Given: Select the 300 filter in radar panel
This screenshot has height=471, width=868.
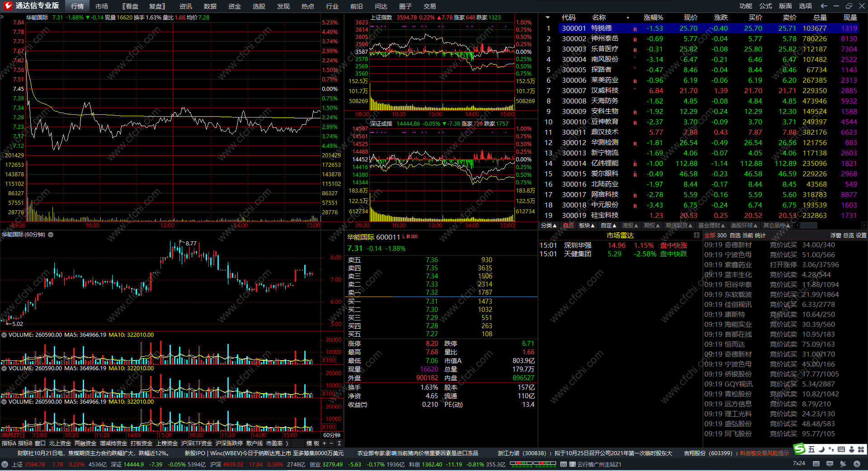Looking at the screenshot, I should coord(722,235).
